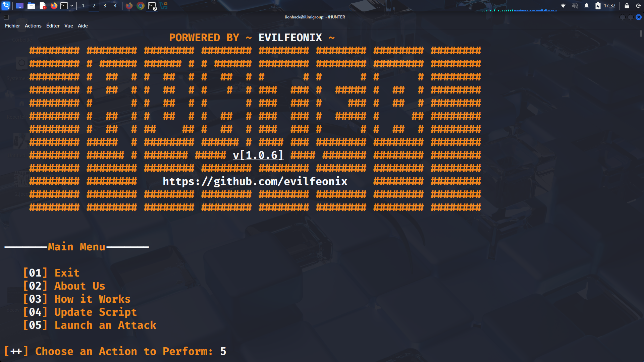Open the Wi-Fi network indicator
The image size is (644, 362).
click(563, 6)
